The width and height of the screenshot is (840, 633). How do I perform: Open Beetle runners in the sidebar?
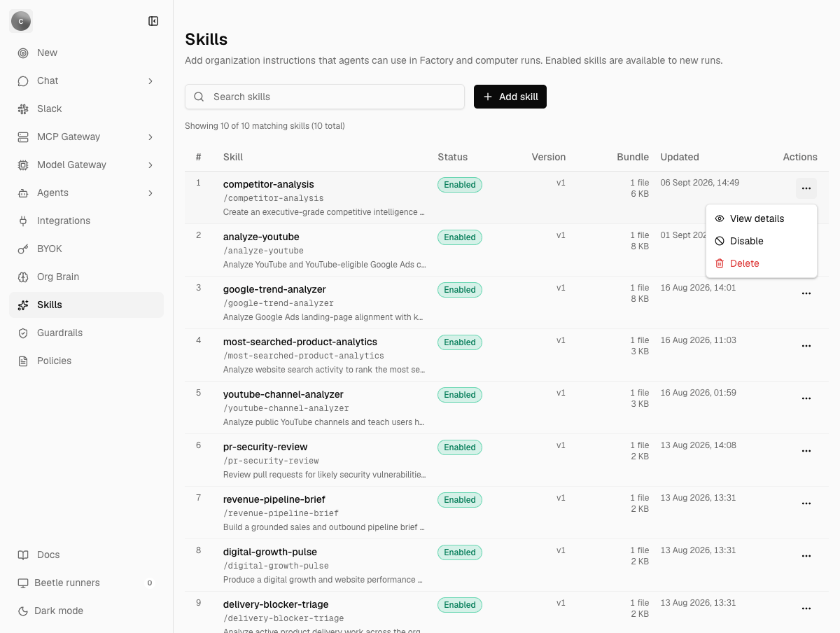[86, 583]
